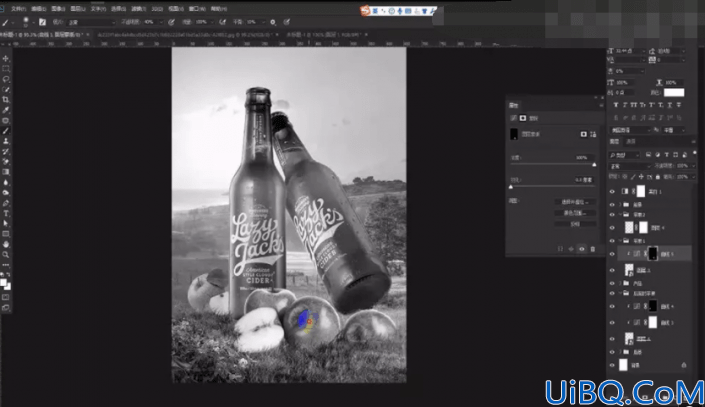Select the Quick Selection tool
Screen dimensions: 705x407
6,89
